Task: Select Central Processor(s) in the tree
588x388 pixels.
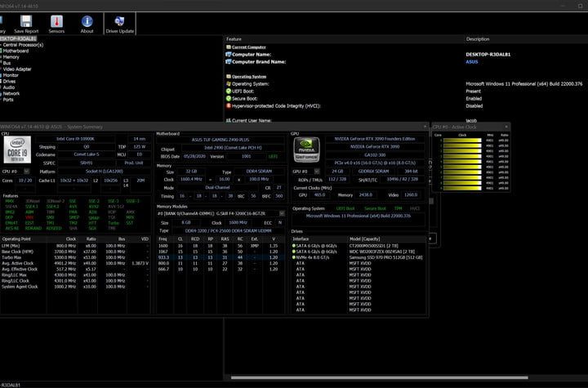Action: point(23,45)
